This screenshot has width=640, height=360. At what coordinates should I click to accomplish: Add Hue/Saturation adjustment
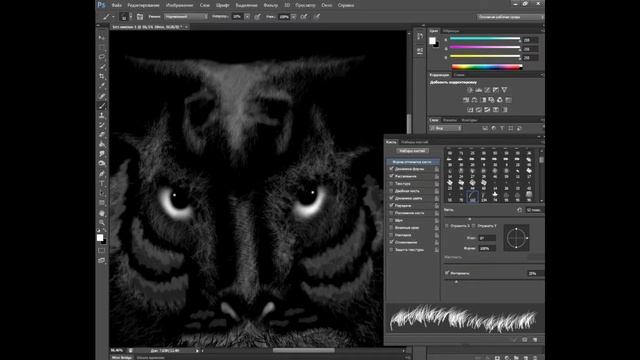466,100
